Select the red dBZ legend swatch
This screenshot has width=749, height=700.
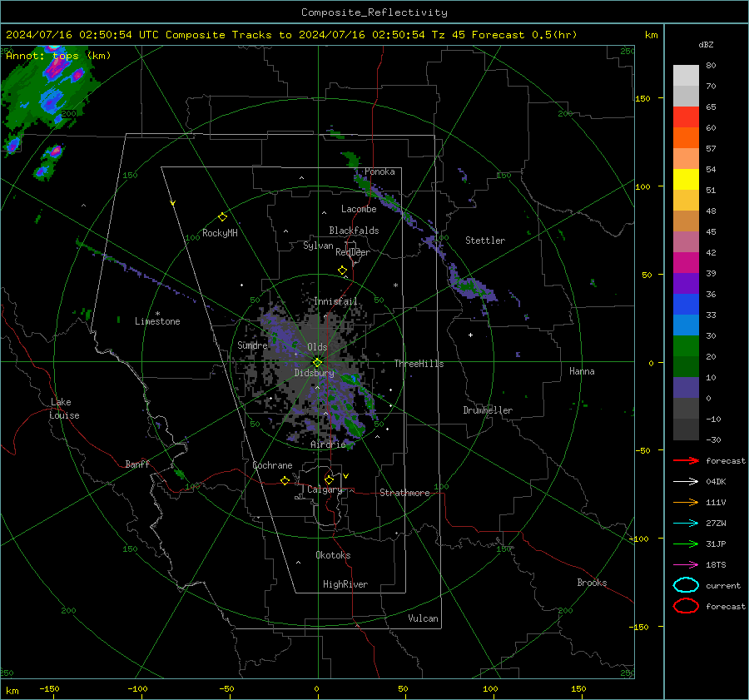click(686, 117)
